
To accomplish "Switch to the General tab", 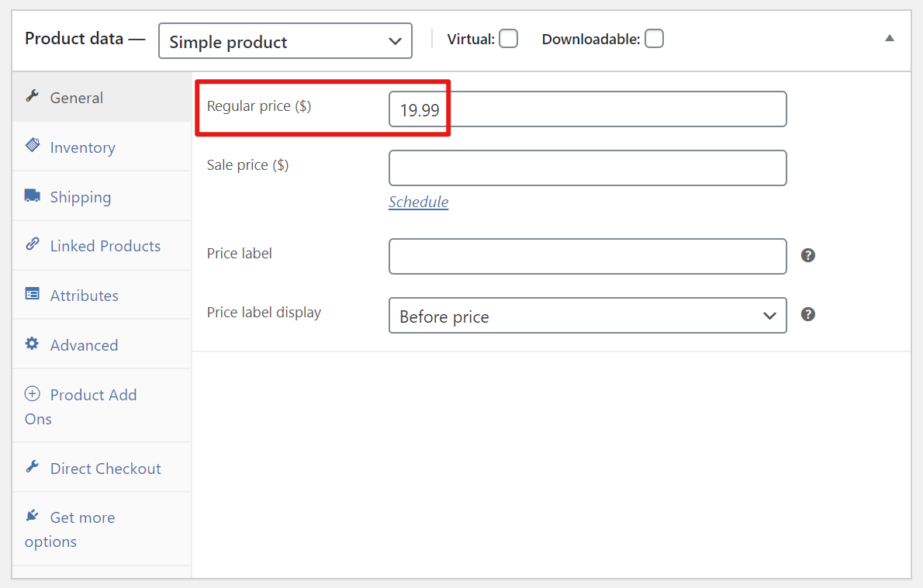I will click(102, 97).
